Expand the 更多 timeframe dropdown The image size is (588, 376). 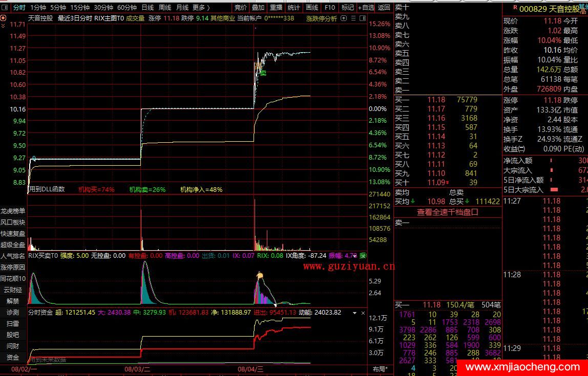(201, 8)
